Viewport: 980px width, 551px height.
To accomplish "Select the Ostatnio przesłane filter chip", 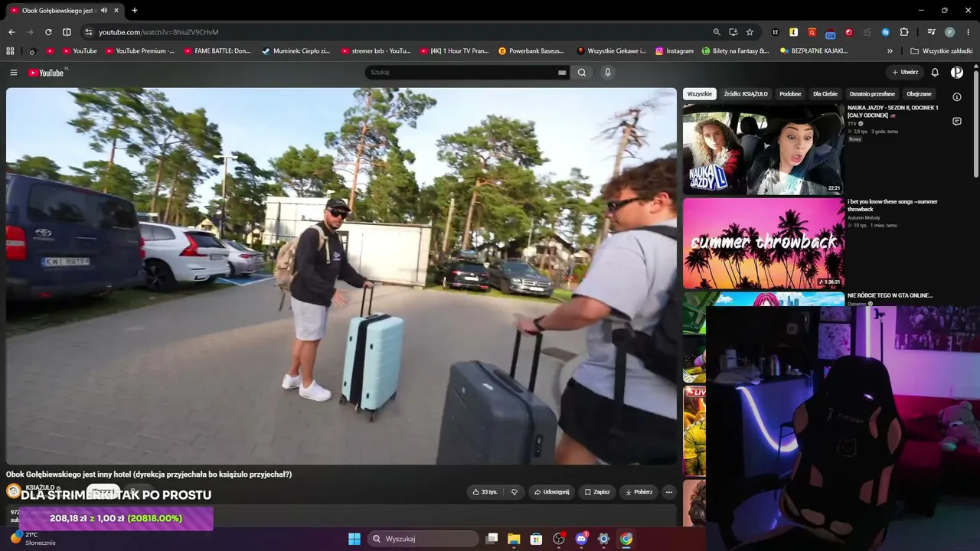I will [872, 94].
